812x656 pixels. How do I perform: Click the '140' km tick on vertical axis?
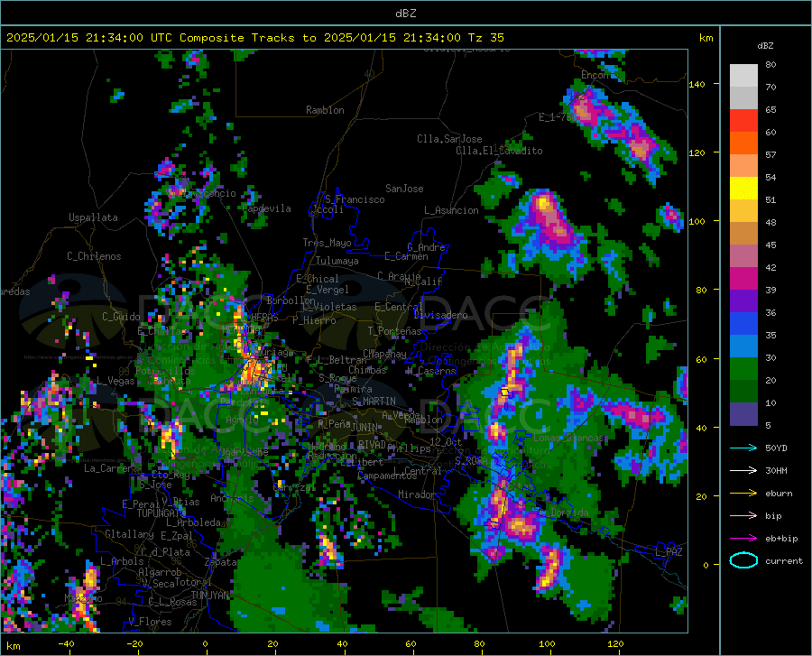[x=697, y=84]
